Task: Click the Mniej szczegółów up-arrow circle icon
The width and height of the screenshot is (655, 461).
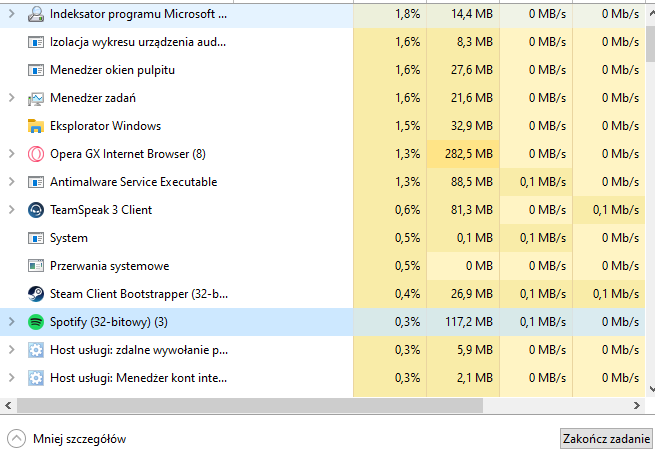Action: [16, 439]
